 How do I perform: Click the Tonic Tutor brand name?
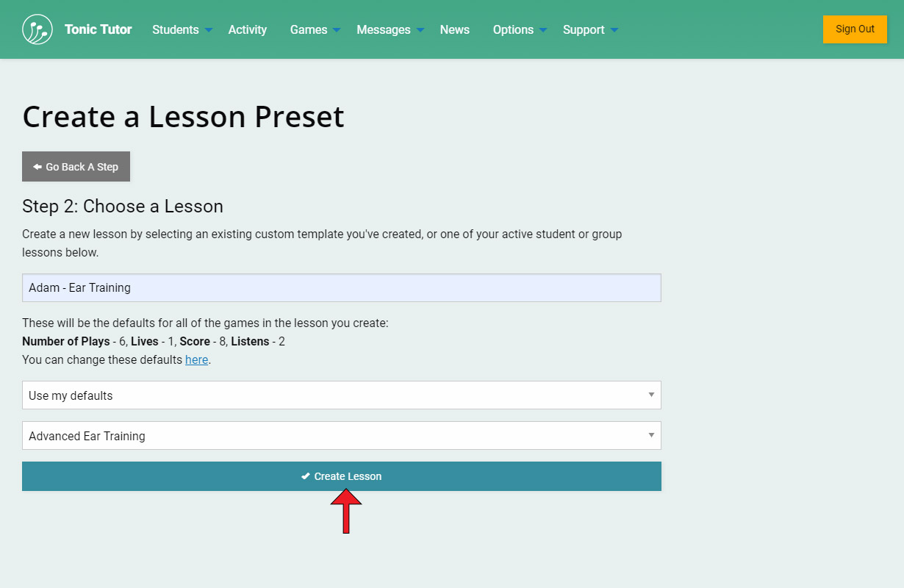pyautogui.click(x=98, y=29)
